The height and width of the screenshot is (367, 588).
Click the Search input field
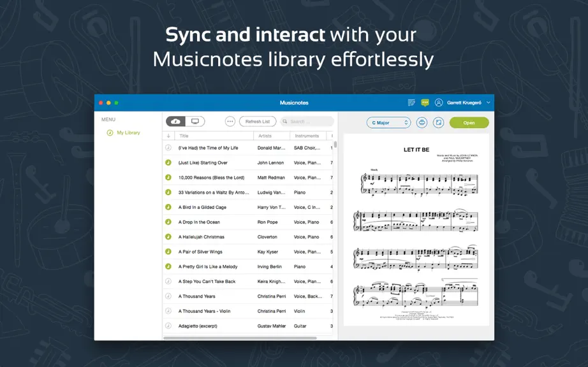pos(307,121)
